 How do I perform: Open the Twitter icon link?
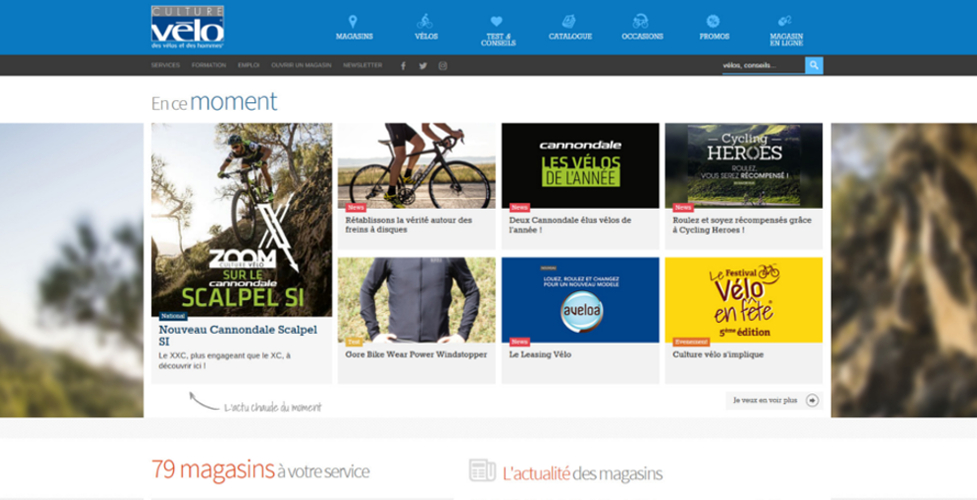click(x=423, y=66)
